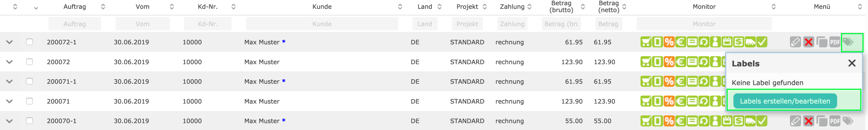Click the delivery truck monitor icon for 200070-1
Viewport: 868px width, 130px height.
pos(750,121)
